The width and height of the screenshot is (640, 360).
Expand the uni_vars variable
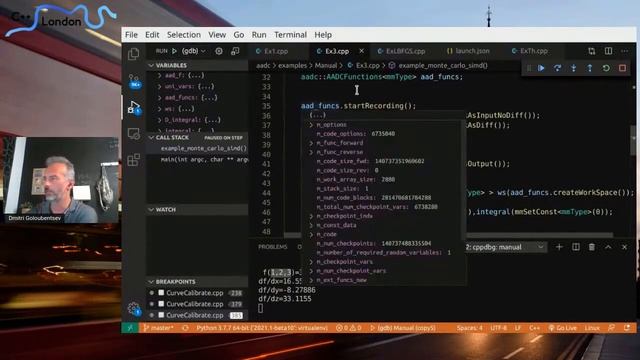click(x=160, y=87)
